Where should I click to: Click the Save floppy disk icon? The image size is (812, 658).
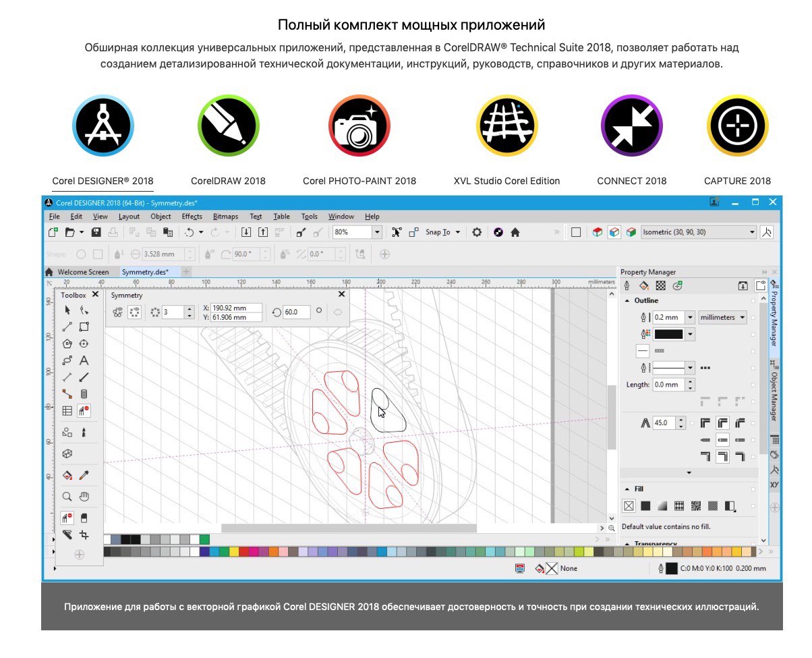pos(96,232)
